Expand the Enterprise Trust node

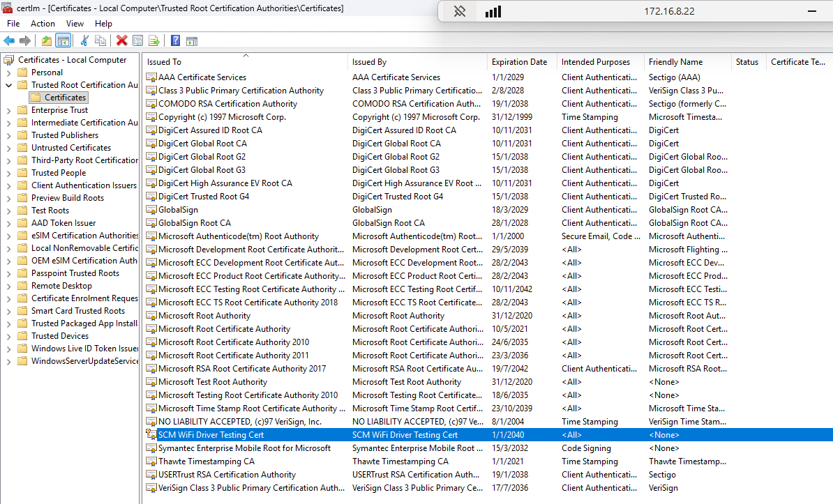click(x=8, y=110)
